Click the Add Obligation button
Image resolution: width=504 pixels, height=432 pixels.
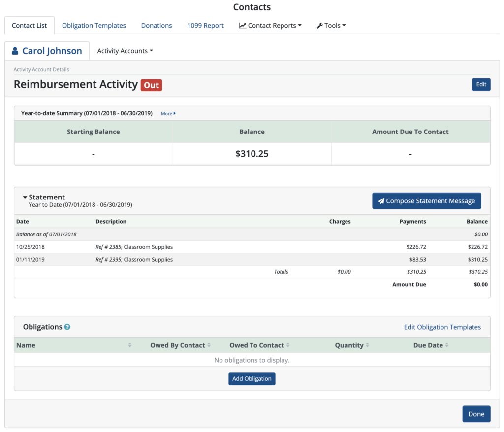[252, 379]
